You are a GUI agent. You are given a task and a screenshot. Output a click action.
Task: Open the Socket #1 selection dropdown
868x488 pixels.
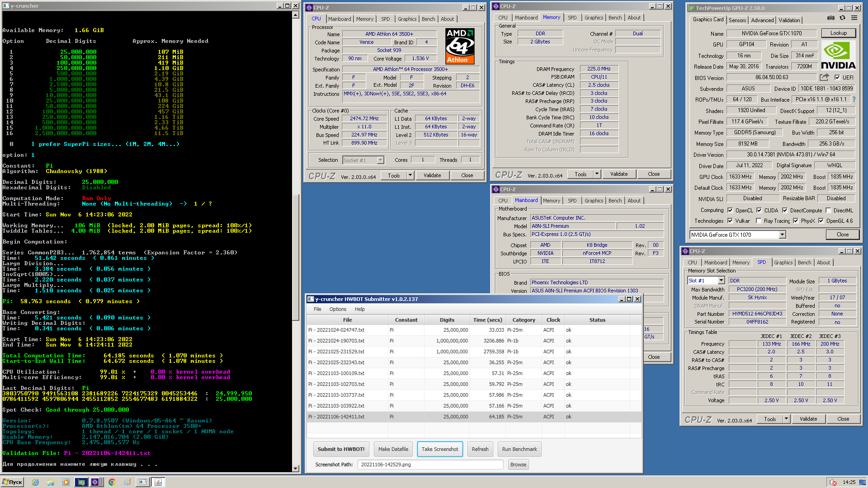click(x=380, y=160)
